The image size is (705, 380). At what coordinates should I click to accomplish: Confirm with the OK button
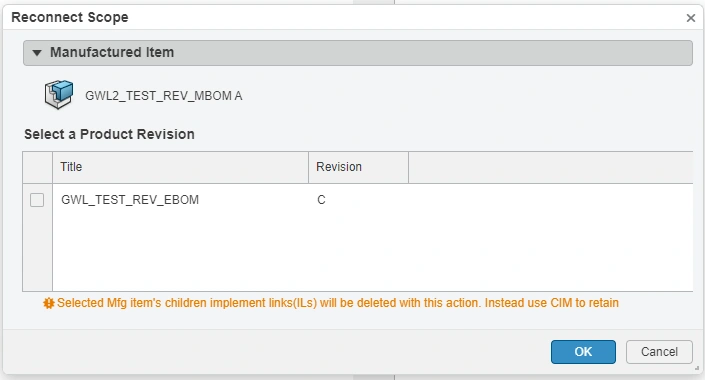(x=583, y=352)
